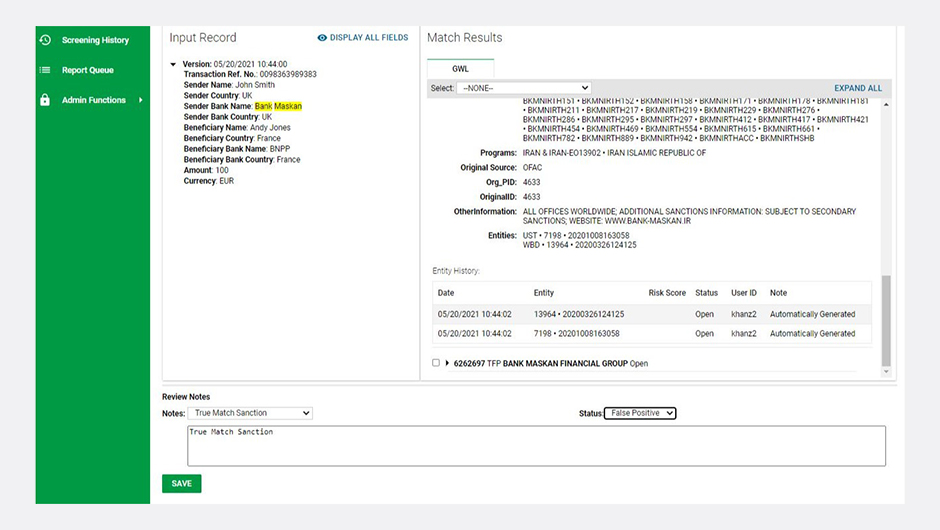Switch to the GWL tab

pyautogui.click(x=460, y=69)
